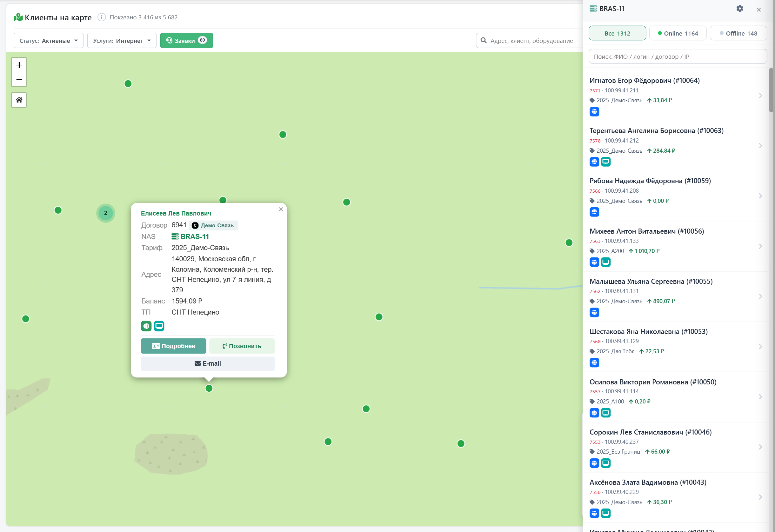
Task: Open the Услуги: Интернет dropdown
Action: tap(122, 41)
